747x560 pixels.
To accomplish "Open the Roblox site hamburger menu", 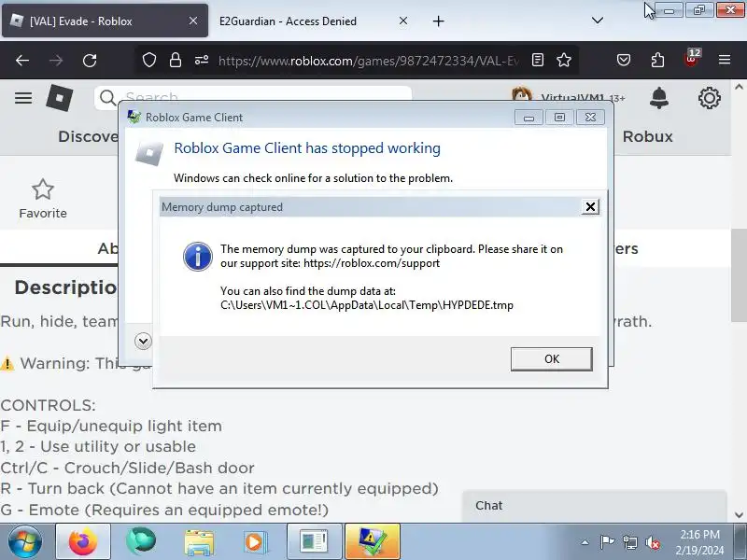I will [x=23, y=98].
